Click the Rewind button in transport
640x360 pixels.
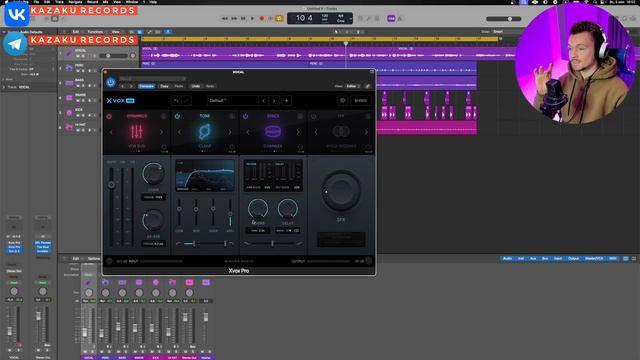point(224,18)
